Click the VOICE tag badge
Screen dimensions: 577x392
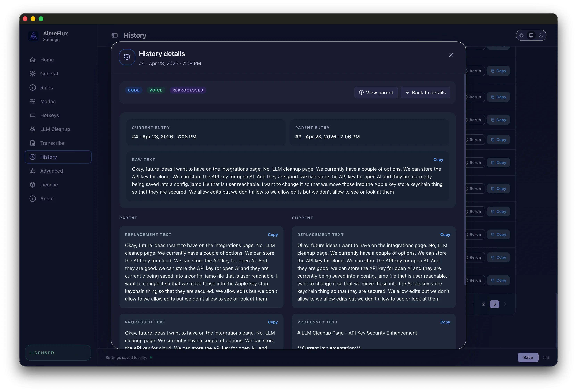pos(156,90)
